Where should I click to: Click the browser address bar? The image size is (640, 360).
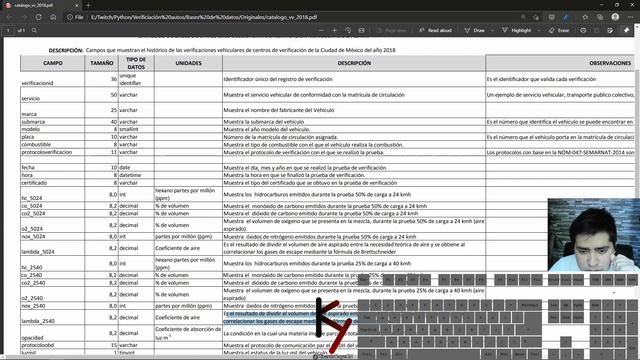[302, 17]
